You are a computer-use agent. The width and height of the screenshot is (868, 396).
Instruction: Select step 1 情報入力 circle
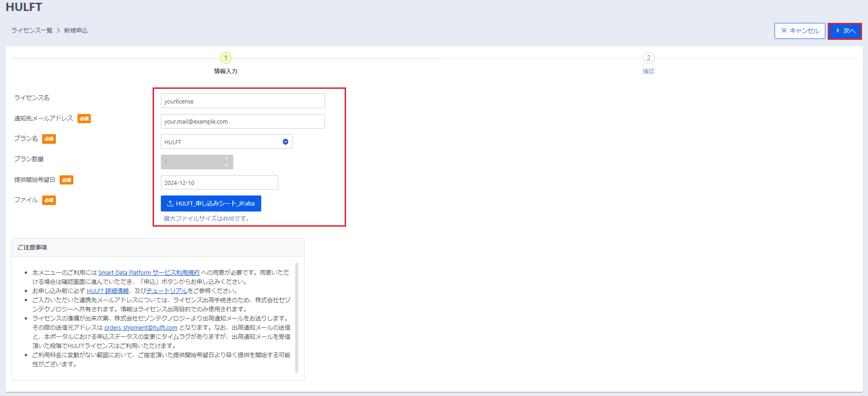(x=225, y=58)
